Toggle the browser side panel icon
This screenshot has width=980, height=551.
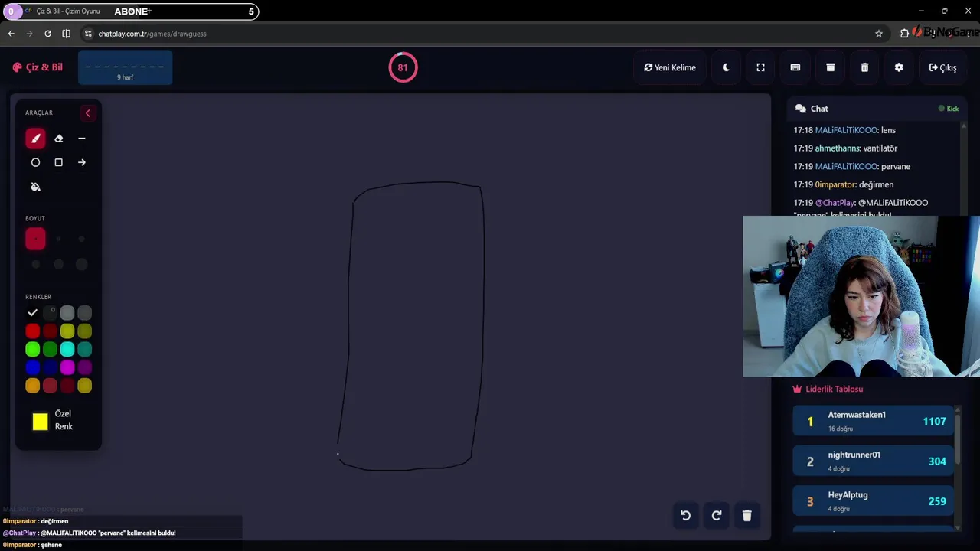click(66, 34)
